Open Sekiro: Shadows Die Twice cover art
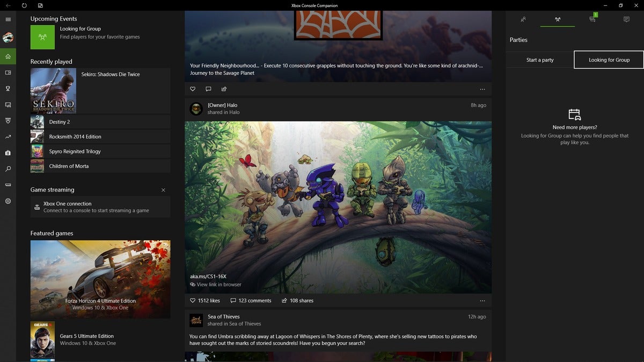The width and height of the screenshot is (644, 362). point(53,91)
